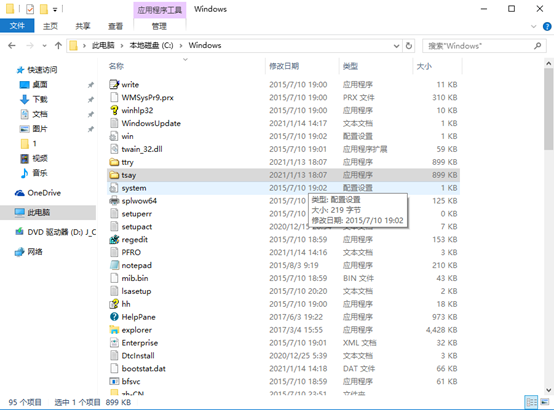
Task: Select the DtcInstall log file
Action: (x=283, y=356)
